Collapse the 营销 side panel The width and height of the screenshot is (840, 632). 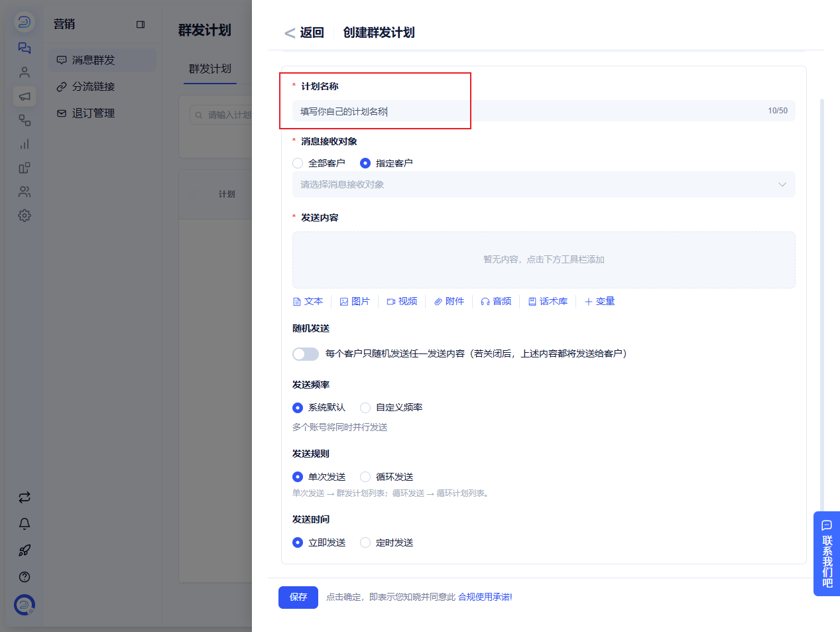point(141,25)
